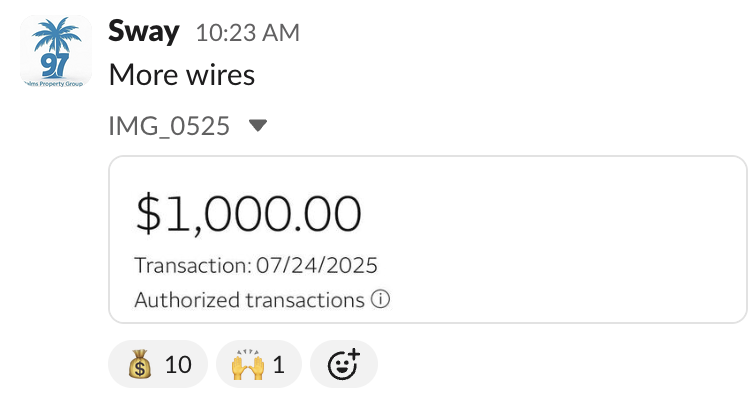The image size is (754, 400).
Task: Click the count 1 on raised hands reaction
Action: 279,364
